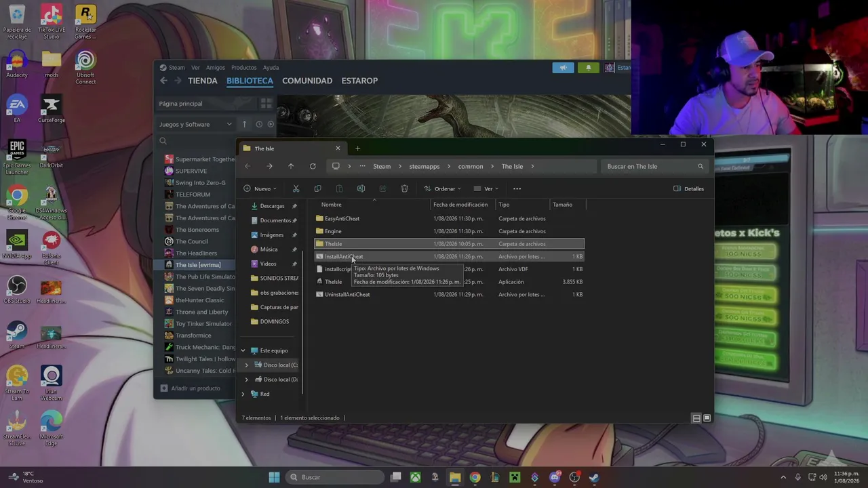Expand the Red tree node

243,394
